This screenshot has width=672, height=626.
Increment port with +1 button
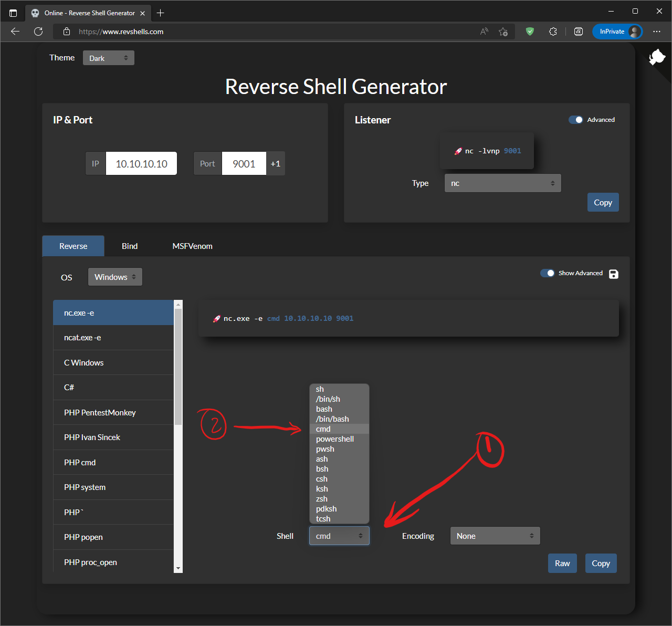click(276, 163)
